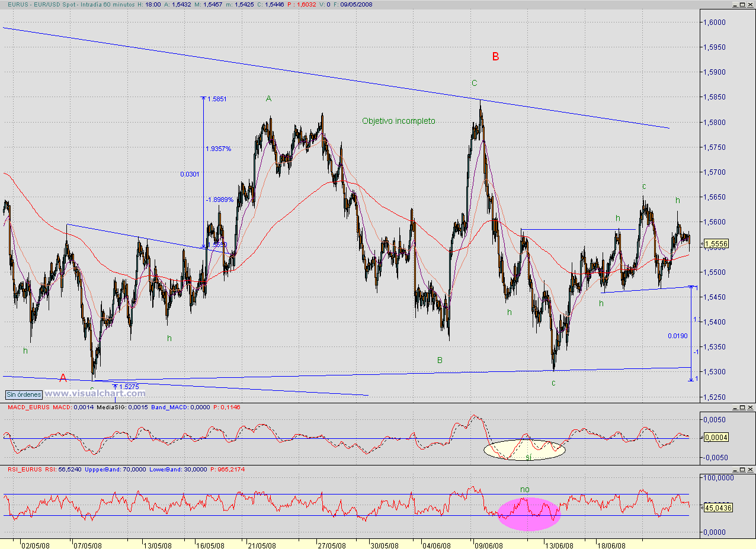Image resolution: width=756 pixels, height=549 pixels.
Task: Close the main price chart pane
Action: tap(750, 4)
